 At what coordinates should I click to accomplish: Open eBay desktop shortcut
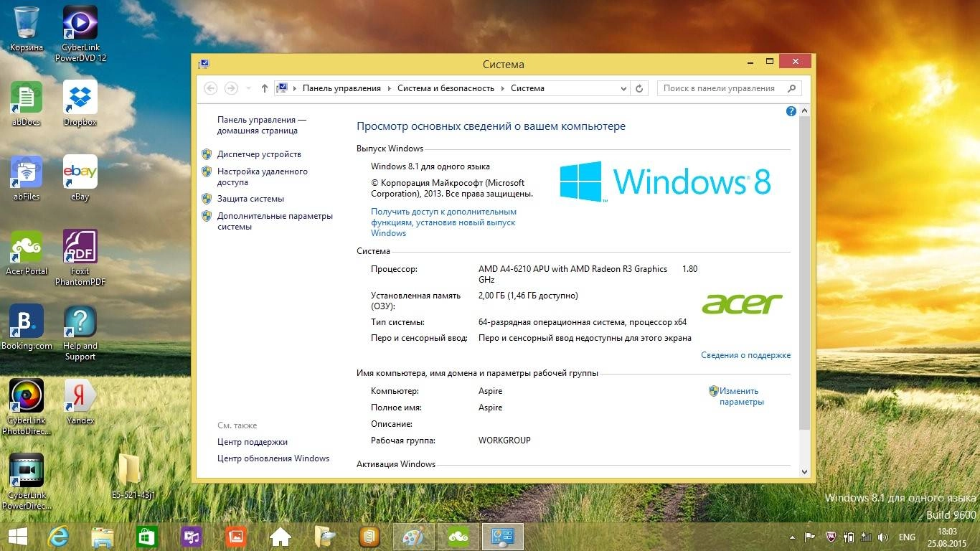pos(80,178)
